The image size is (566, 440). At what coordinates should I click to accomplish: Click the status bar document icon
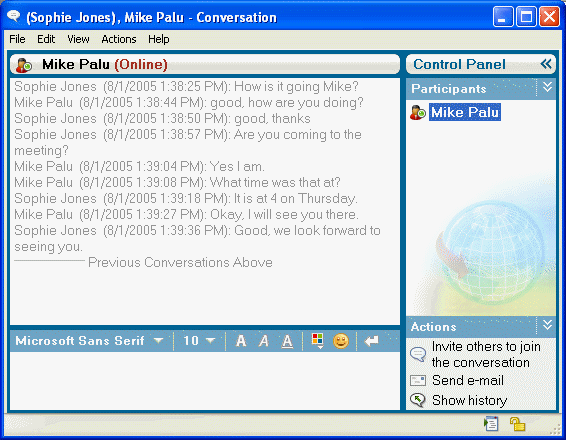(x=491, y=424)
